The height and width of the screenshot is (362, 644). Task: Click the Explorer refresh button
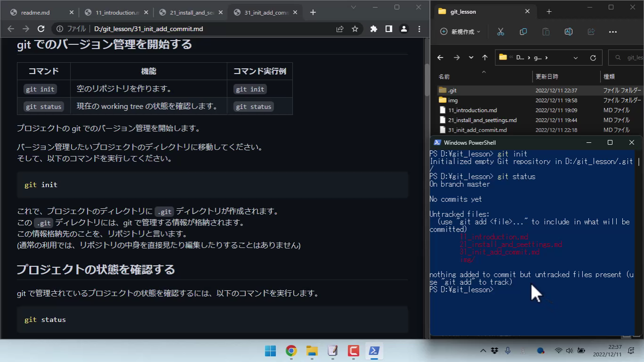click(x=593, y=58)
